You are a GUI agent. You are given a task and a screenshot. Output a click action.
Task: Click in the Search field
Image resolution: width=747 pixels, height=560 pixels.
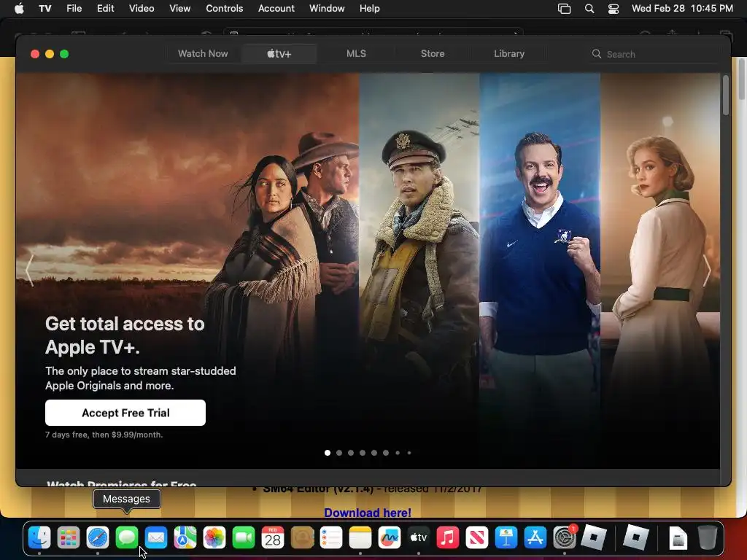coord(654,54)
